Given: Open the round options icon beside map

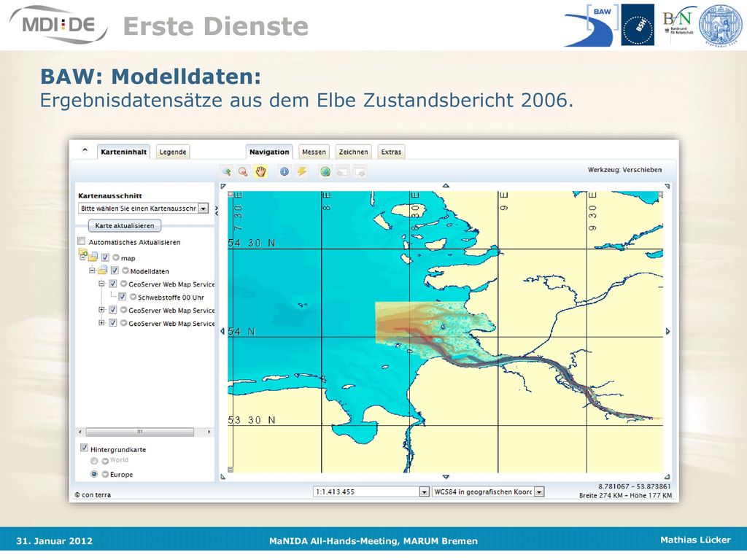Looking at the screenshot, I should (116, 257).
